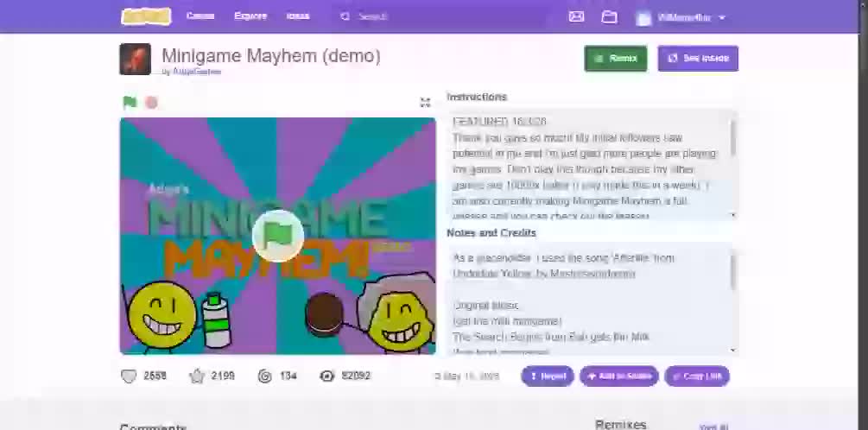
Task: Click the Copy Link button
Action: 697,376
